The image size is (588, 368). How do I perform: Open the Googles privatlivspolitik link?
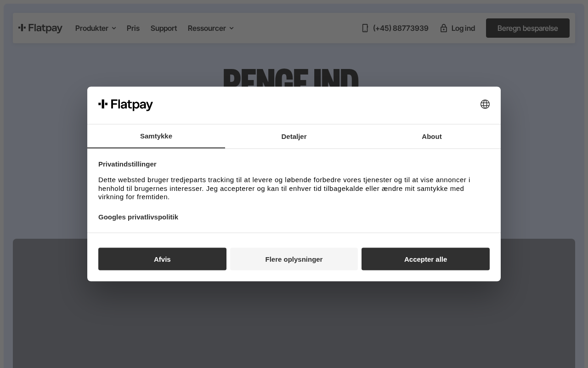(138, 217)
